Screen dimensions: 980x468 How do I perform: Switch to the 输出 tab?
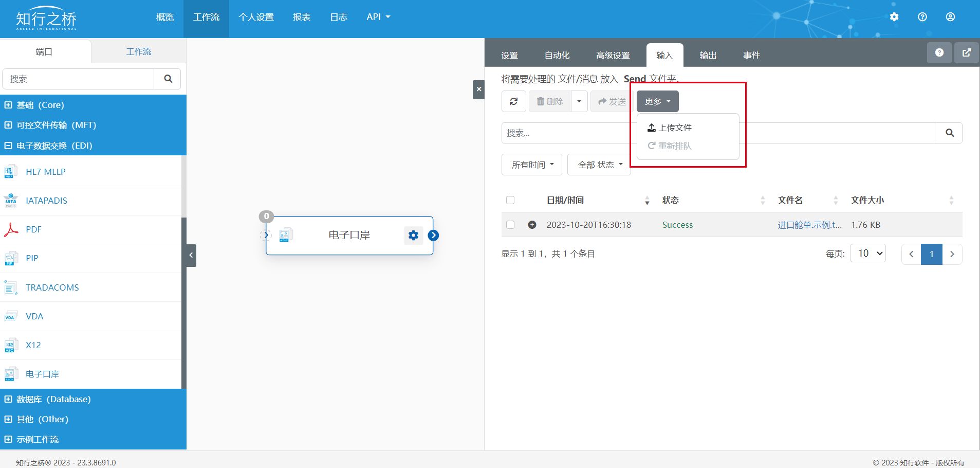coord(708,55)
